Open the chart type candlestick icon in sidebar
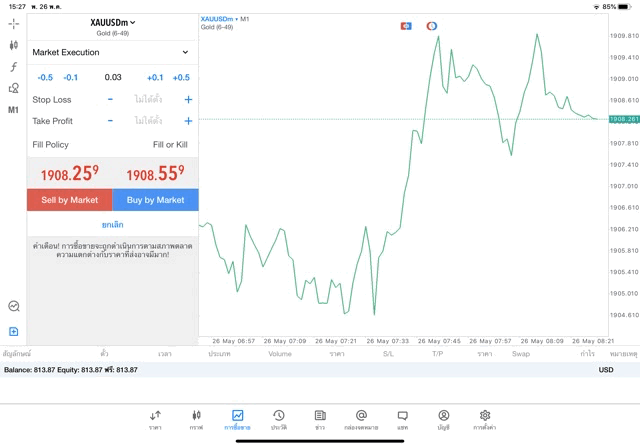Viewport: 640px width, 447px height. 13,45
